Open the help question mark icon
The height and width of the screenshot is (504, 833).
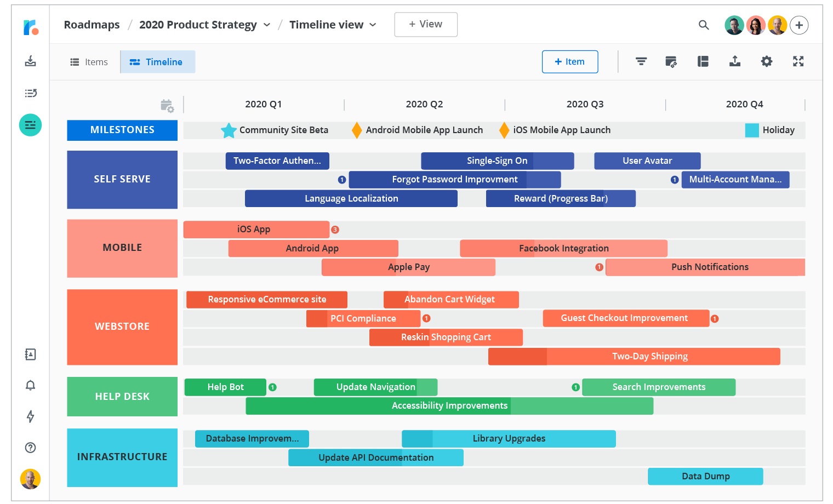click(30, 448)
